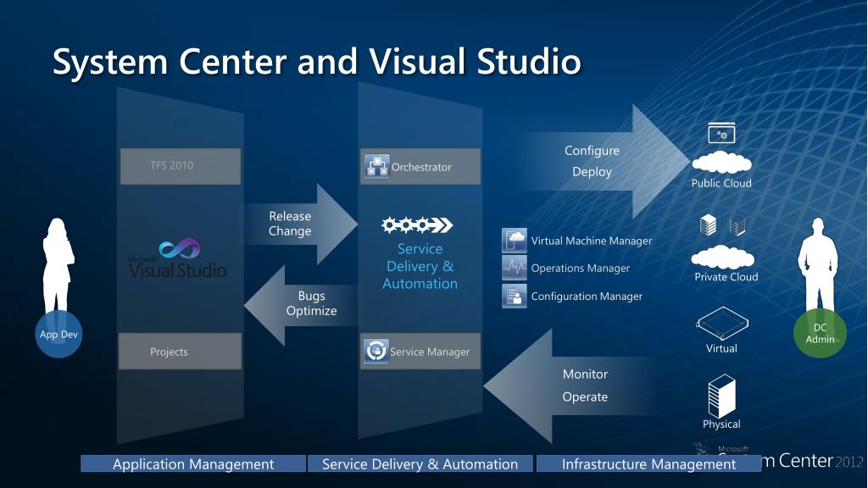Click the browser window icon above Public Cloud
Image resolution: width=868 pixels, height=488 pixels.
tap(721, 133)
